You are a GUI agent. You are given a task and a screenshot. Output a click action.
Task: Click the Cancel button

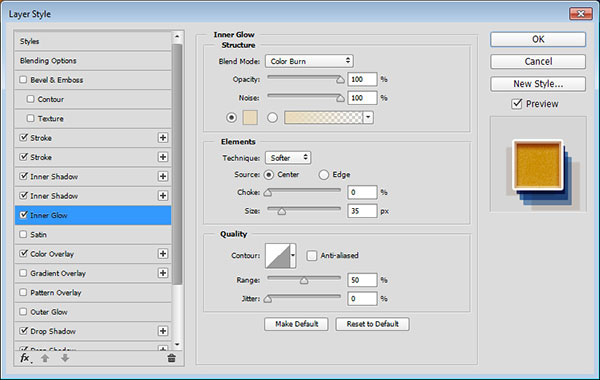(538, 62)
